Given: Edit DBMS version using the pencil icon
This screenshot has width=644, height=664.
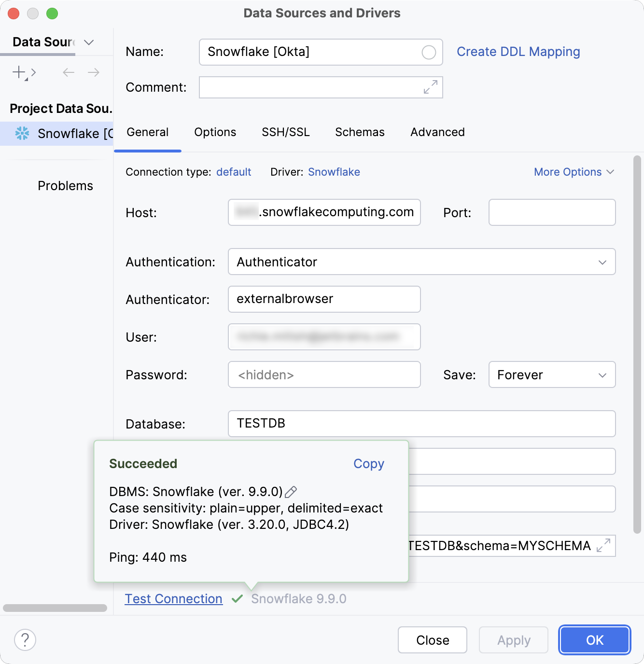Looking at the screenshot, I should coord(291,492).
